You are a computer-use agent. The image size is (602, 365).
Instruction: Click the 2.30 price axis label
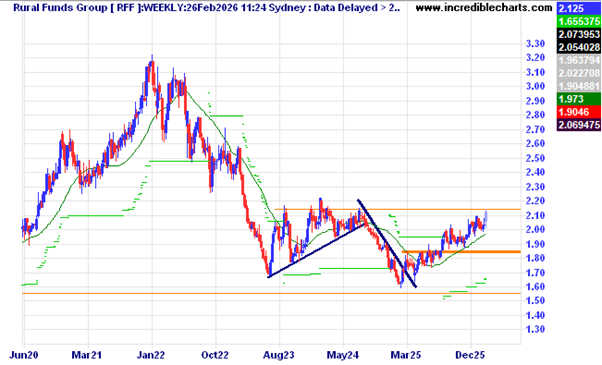(x=535, y=187)
